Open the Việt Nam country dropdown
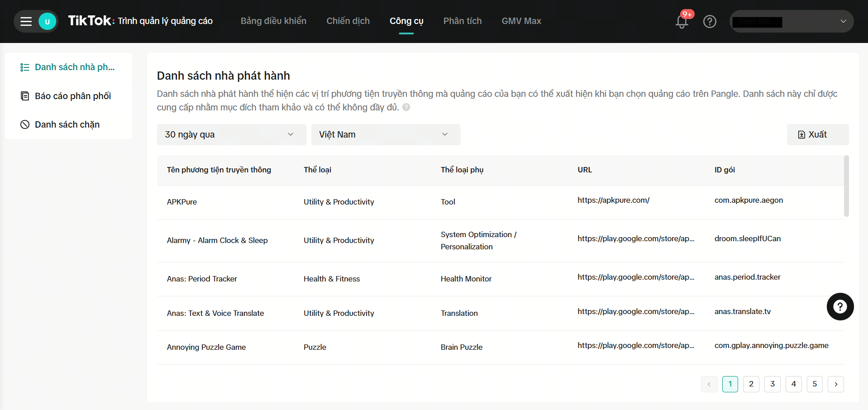868x410 pixels. tap(386, 134)
